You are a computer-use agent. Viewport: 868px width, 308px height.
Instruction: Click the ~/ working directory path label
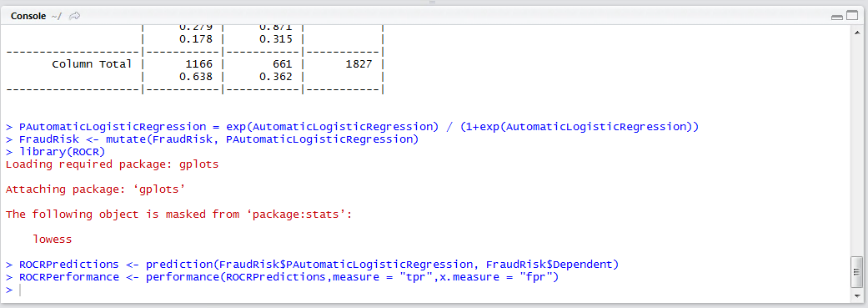[56, 17]
